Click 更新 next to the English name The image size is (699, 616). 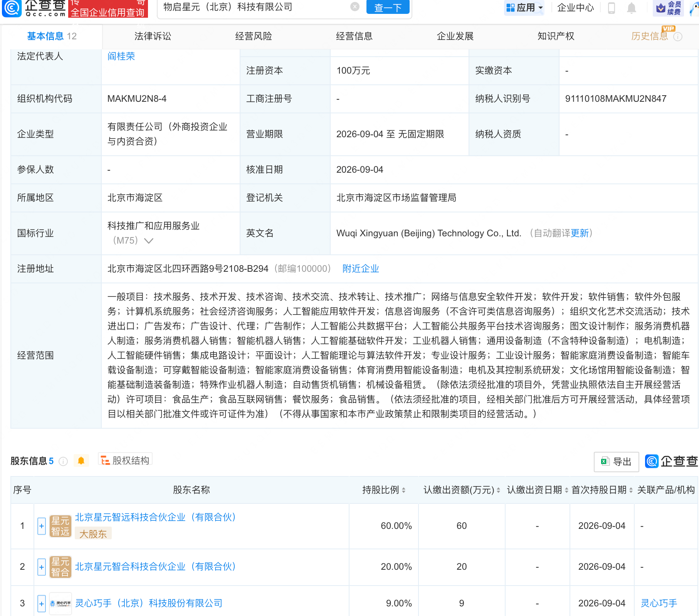coord(580,233)
